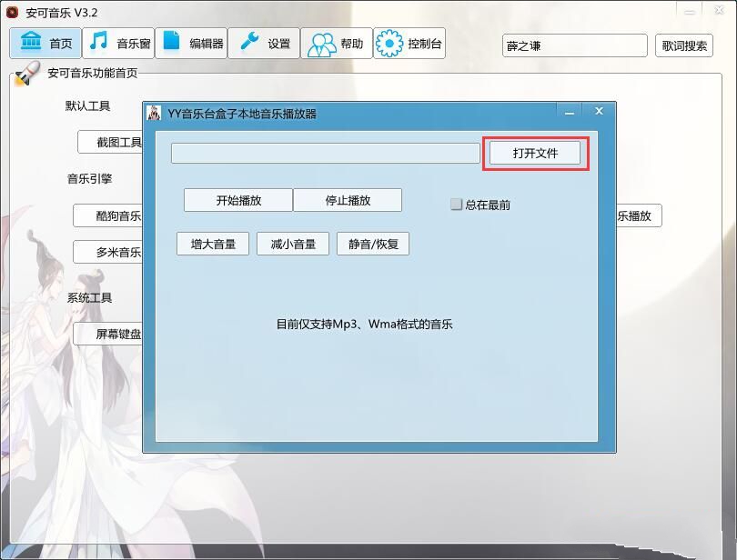
Task: Click the 音乐引擎 section label
Action: click(89, 178)
